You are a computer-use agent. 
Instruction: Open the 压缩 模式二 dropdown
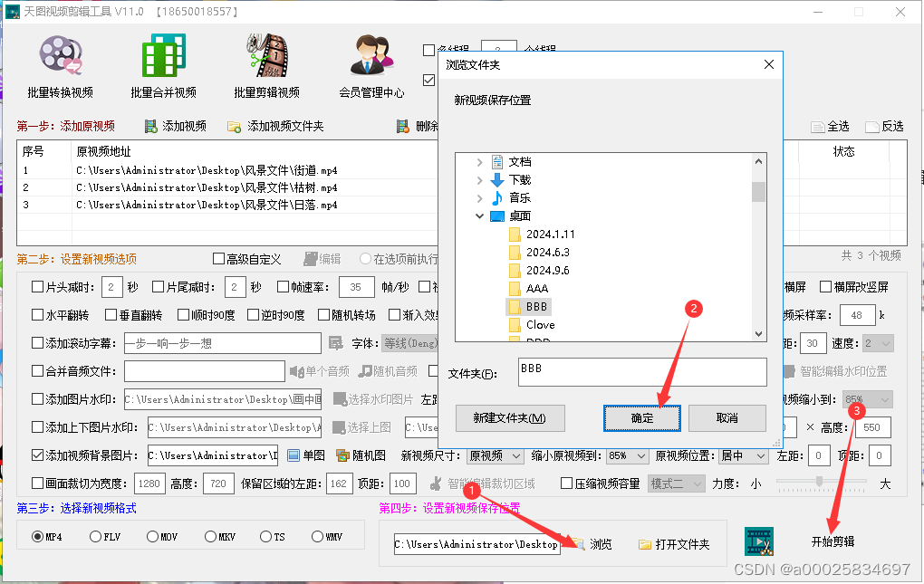[x=676, y=483]
